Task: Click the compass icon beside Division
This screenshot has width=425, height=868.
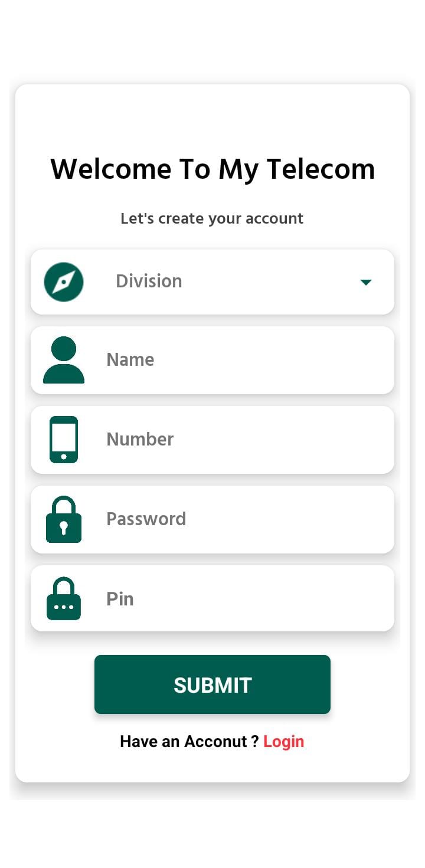Action: point(64,282)
